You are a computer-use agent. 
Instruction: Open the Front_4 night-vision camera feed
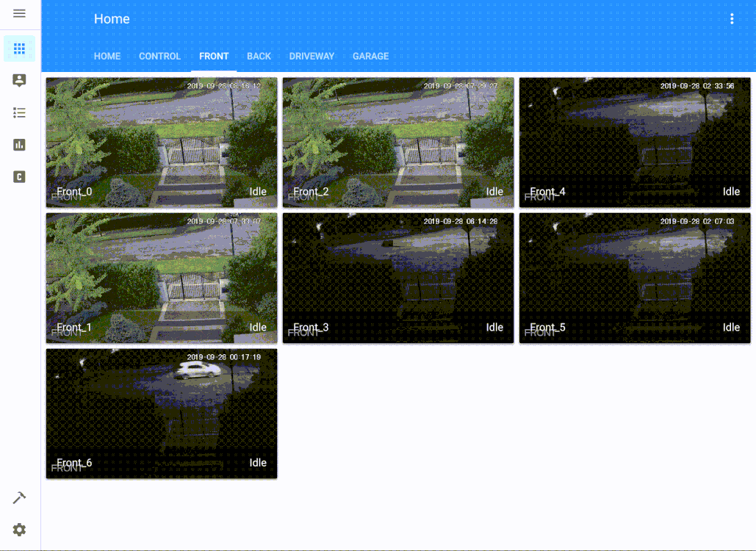[635, 141]
